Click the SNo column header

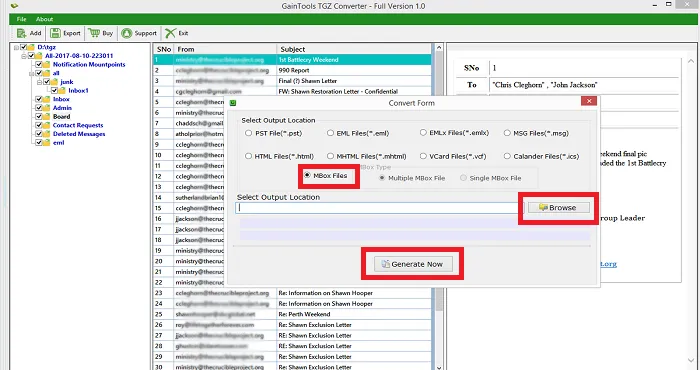[164, 49]
